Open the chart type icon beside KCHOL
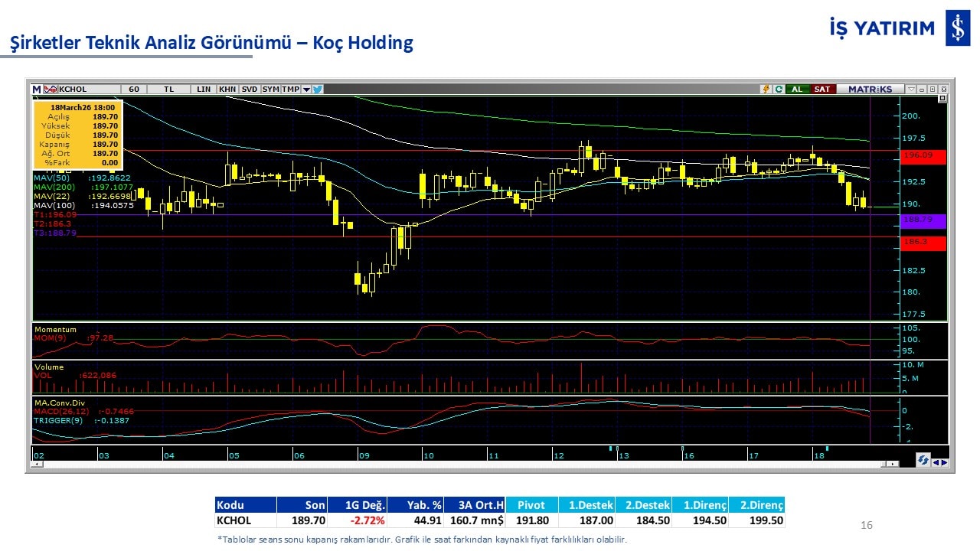 [x=51, y=89]
